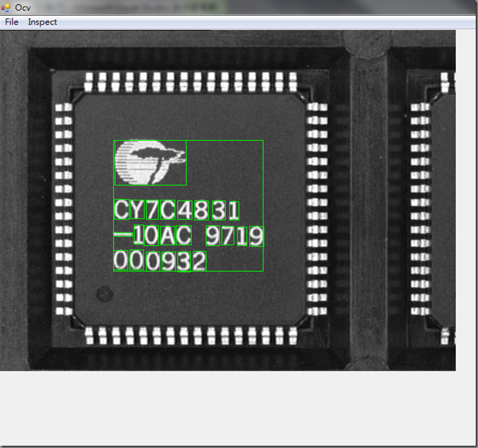Click the Cypress tree logo on the chip image
The width and height of the screenshot is (478, 448).
[150, 162]
